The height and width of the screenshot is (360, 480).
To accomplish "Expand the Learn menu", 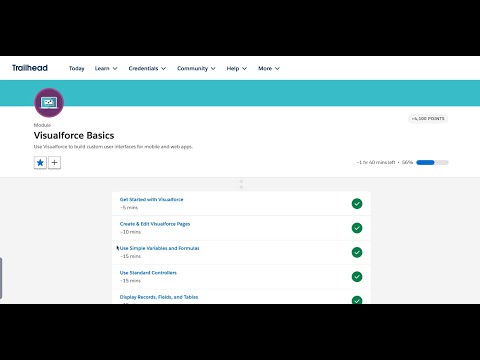I will click(x=106, y=68).
